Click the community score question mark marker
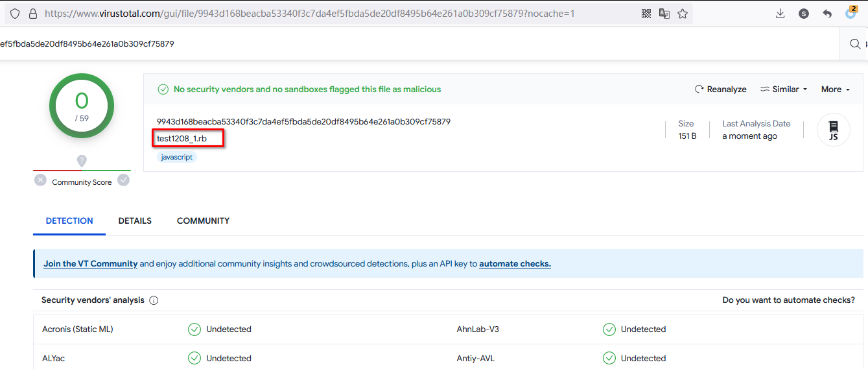Screen dimensions: 868x369 point(82,160)
